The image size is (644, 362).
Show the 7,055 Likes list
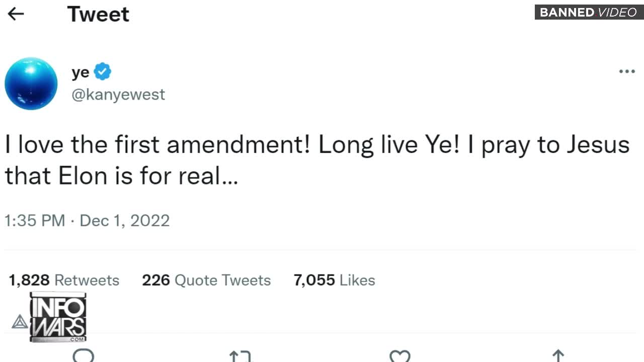[334, 280]
